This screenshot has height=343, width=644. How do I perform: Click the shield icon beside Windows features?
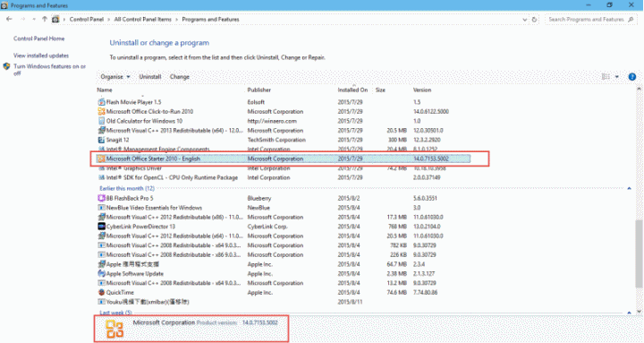coord(6,66)
